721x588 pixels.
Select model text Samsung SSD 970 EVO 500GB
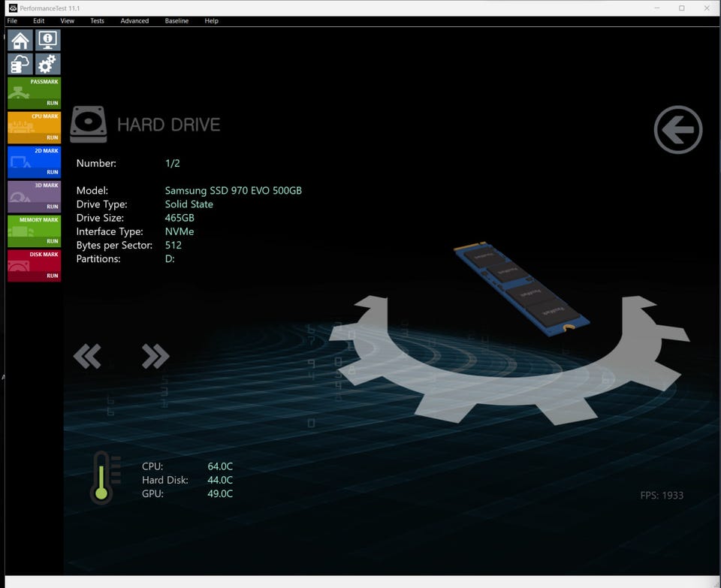click(x=233, y=190)
